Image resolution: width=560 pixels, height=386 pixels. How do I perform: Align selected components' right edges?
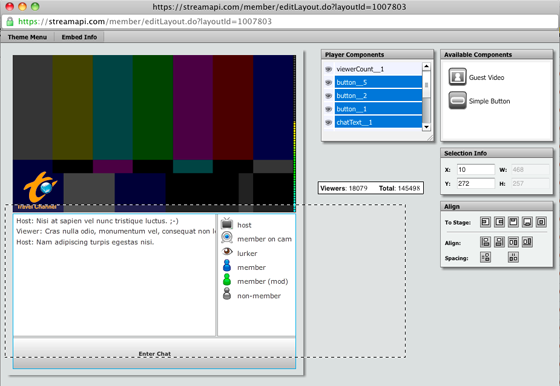click(x=499, y=242)
